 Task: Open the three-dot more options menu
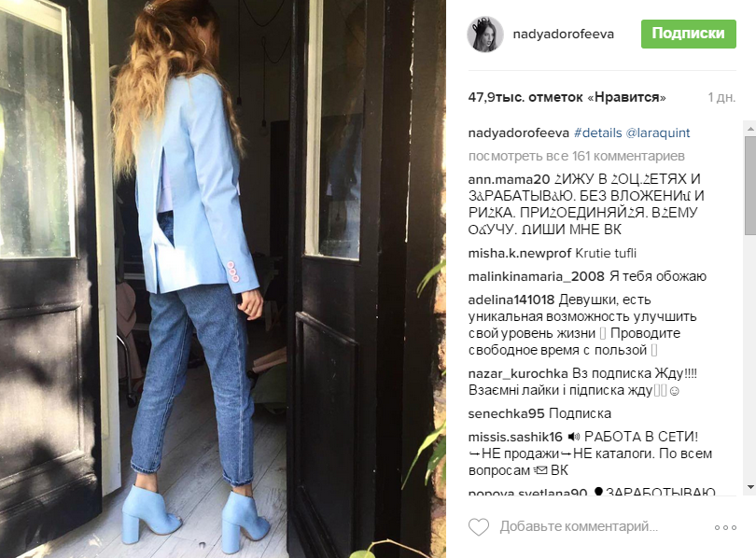click(x=725, y=527)
